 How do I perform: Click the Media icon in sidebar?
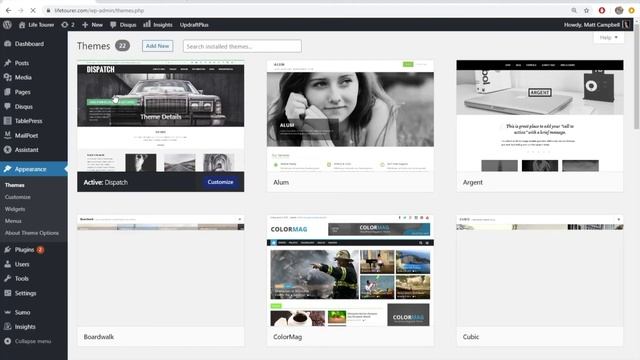coord(7,77)
